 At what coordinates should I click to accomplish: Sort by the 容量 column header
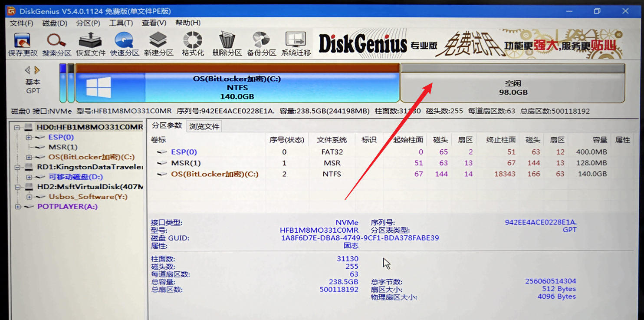tap(589, 140)
